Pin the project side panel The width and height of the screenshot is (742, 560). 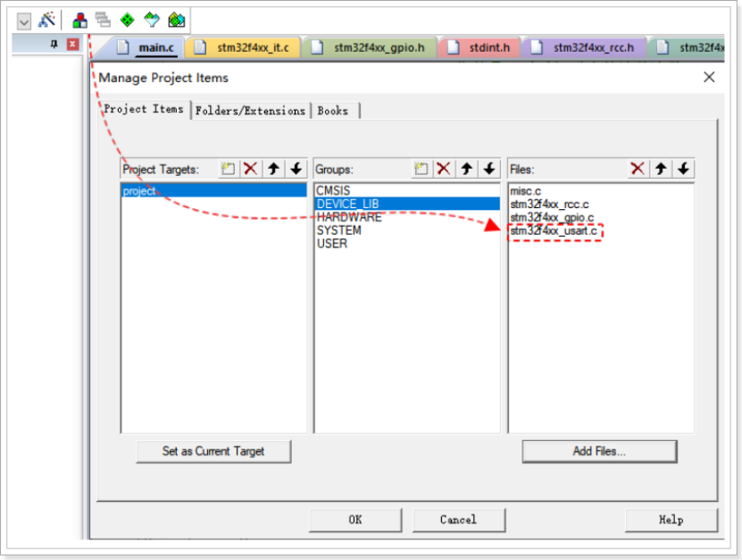point(54,45)
